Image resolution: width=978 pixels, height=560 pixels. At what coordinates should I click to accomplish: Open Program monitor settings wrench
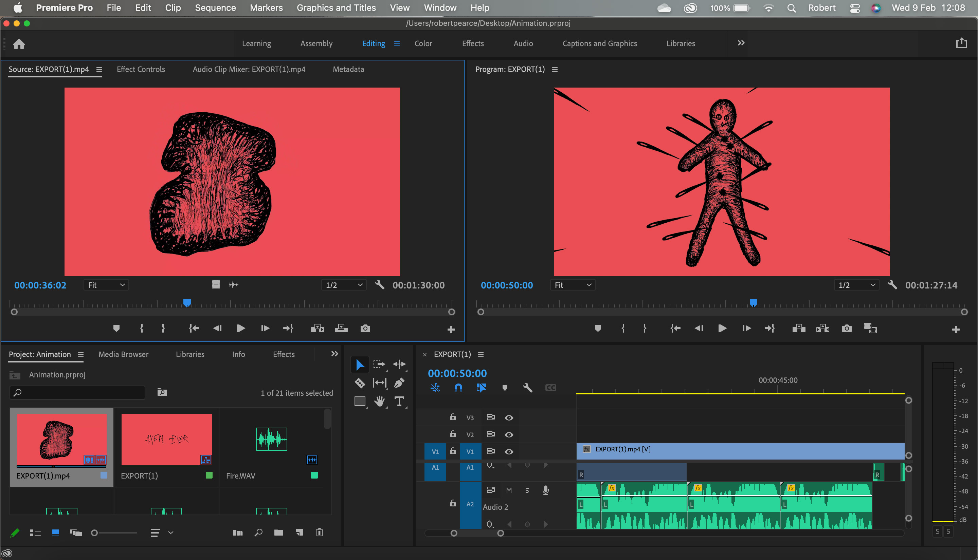coord(892,285)
